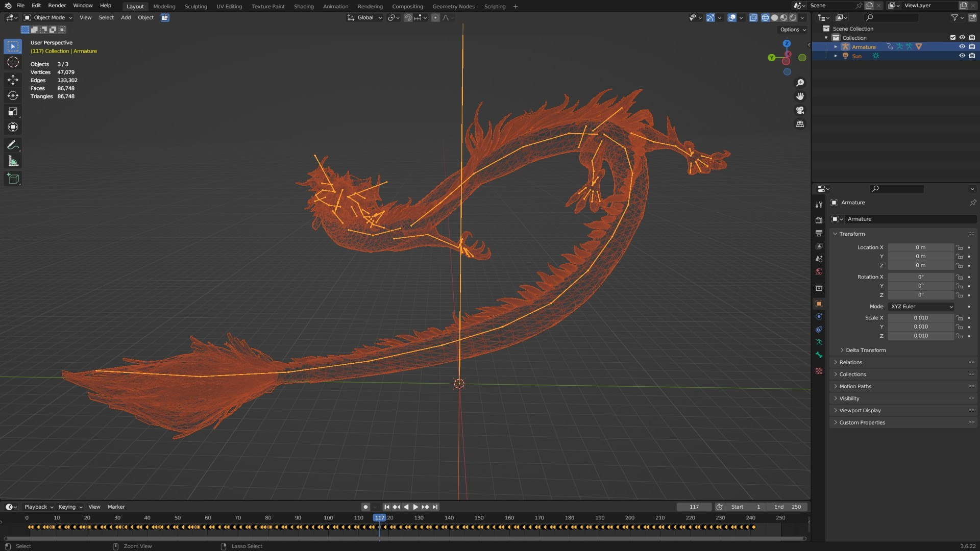This screenshot has width=980, height=551.
Task: Click the zoom magnifier viewport gizmo
Action: point(800,83)
